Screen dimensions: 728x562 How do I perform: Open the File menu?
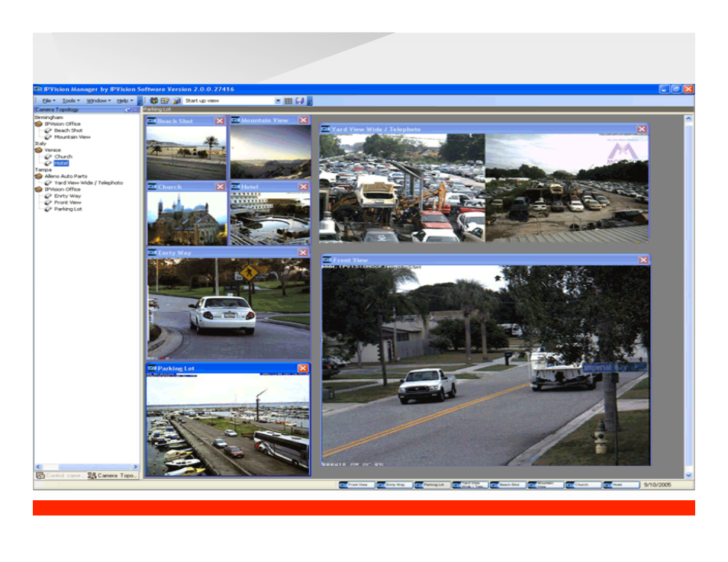click(x=48, y=101)
